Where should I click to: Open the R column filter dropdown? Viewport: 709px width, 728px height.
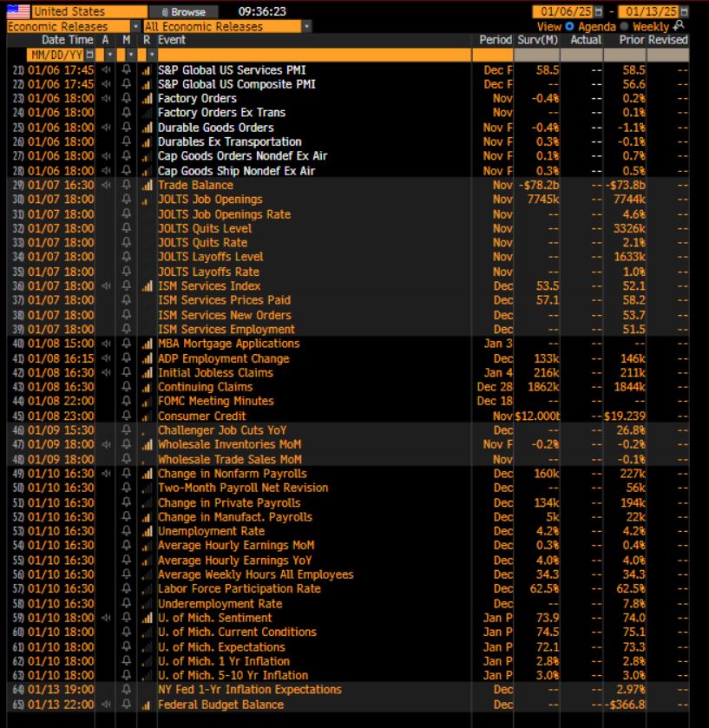click(152, 55)
